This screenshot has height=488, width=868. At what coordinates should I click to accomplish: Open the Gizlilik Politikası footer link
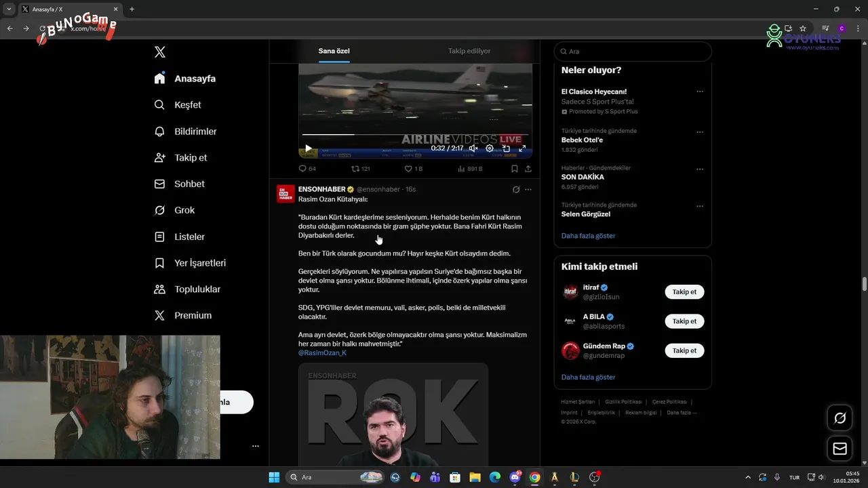pyautogui.click(x=623, y=402)
